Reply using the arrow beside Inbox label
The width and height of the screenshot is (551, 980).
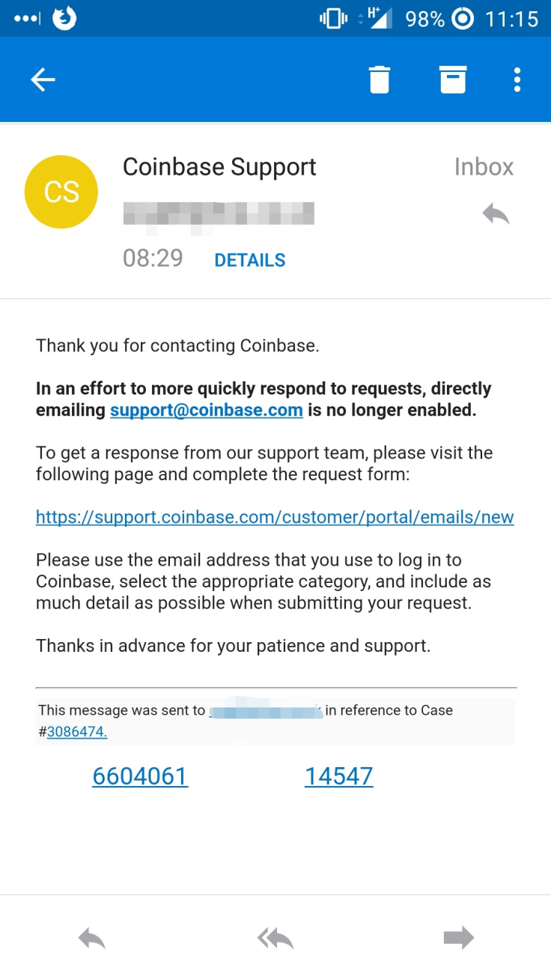(x=496, y=214)
